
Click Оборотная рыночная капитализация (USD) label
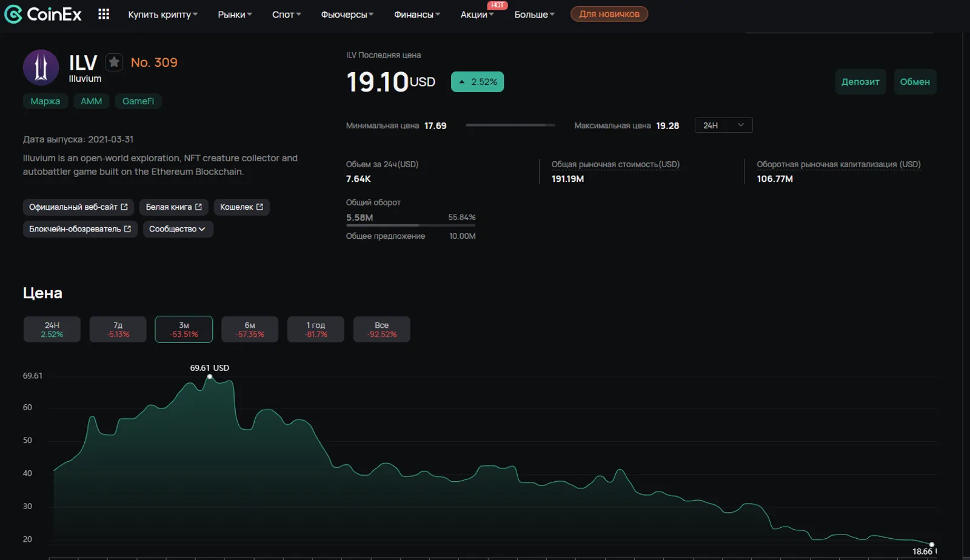point(838,164)
